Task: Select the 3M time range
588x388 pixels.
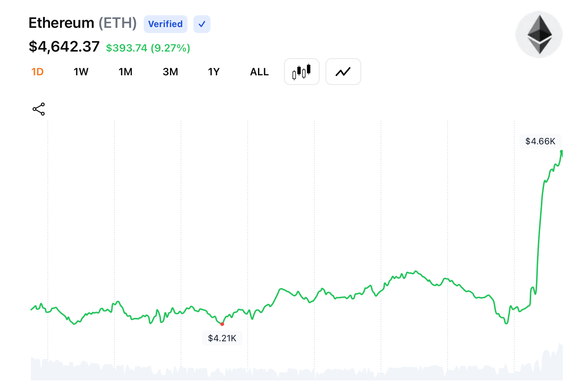Action: pyautogui.click(x=170, y=72)
